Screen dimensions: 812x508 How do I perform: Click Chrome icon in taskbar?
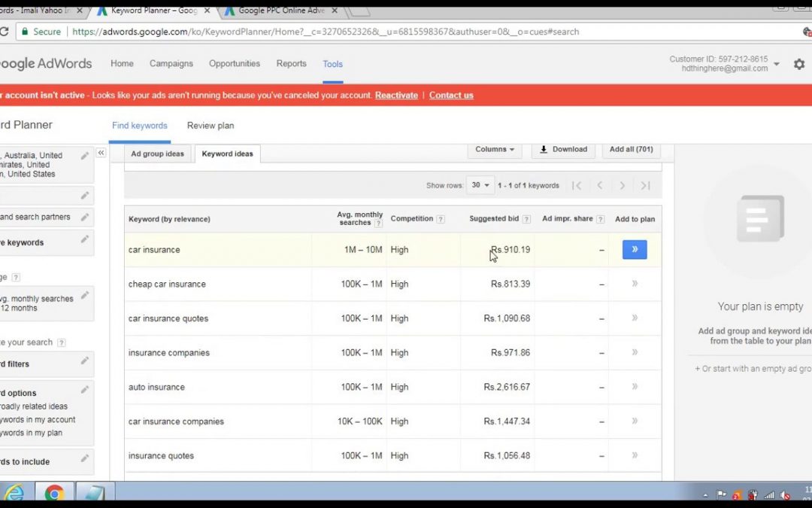[x=54, y=492]
